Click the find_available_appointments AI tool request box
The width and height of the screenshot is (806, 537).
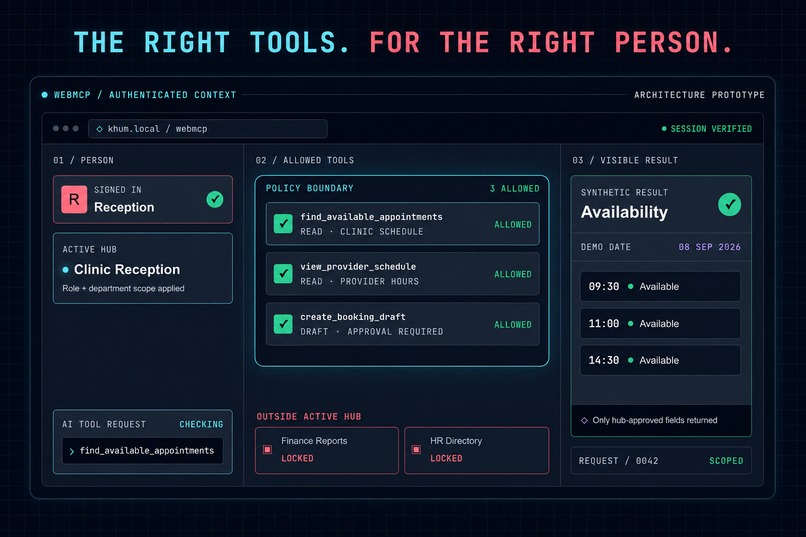(142, 451)
